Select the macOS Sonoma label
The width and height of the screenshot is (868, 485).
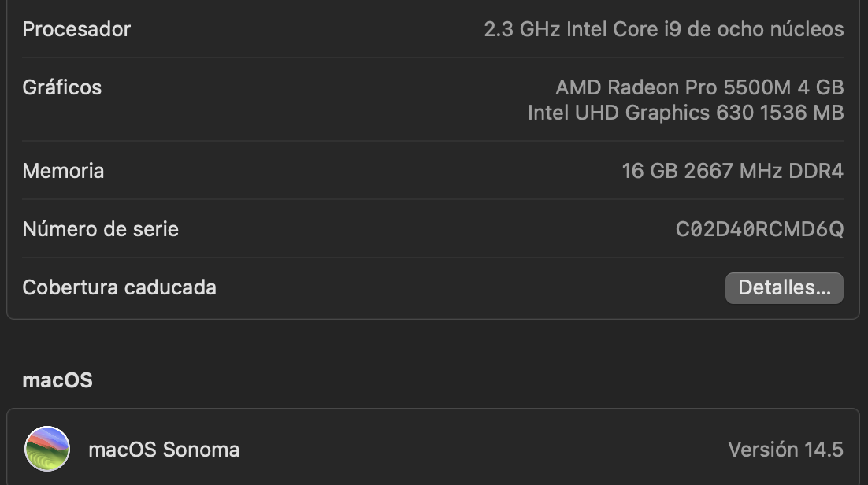click(164, 450)
